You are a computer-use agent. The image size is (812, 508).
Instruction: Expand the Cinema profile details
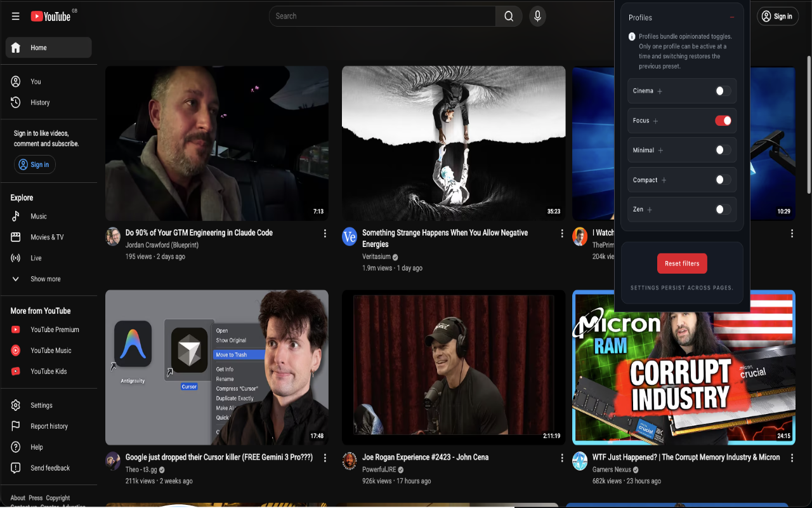click(x=660, y=91)
